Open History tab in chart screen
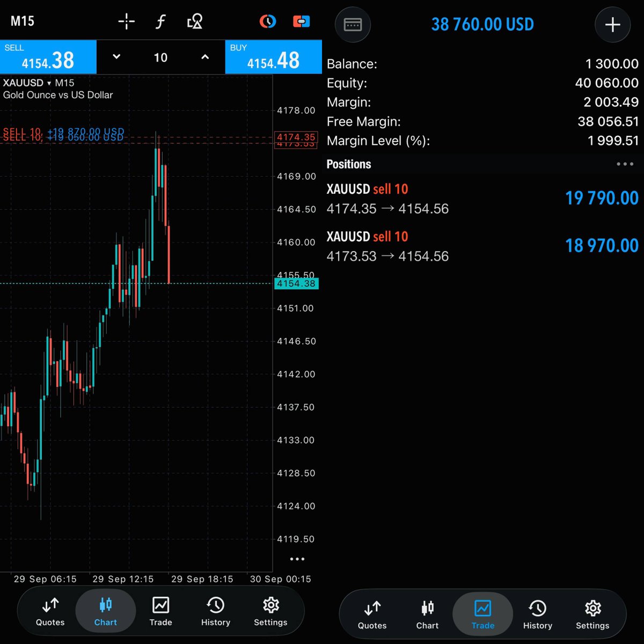Viewport: 644px width, 644px height. pos(215,612)
